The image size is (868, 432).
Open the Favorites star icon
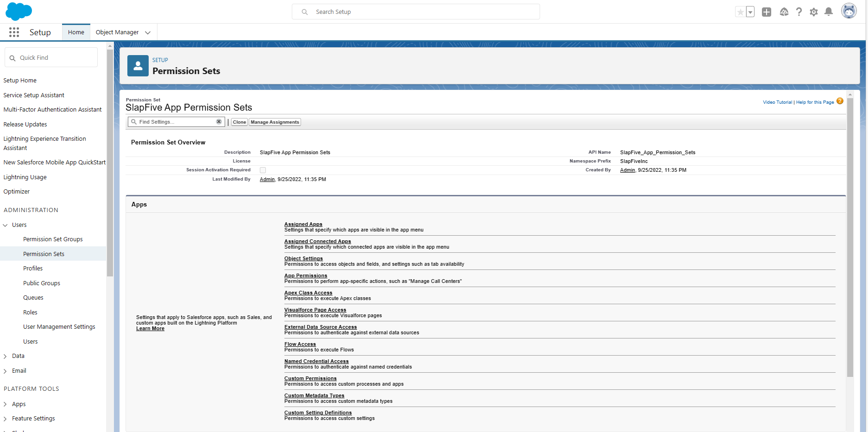point(740,12)
